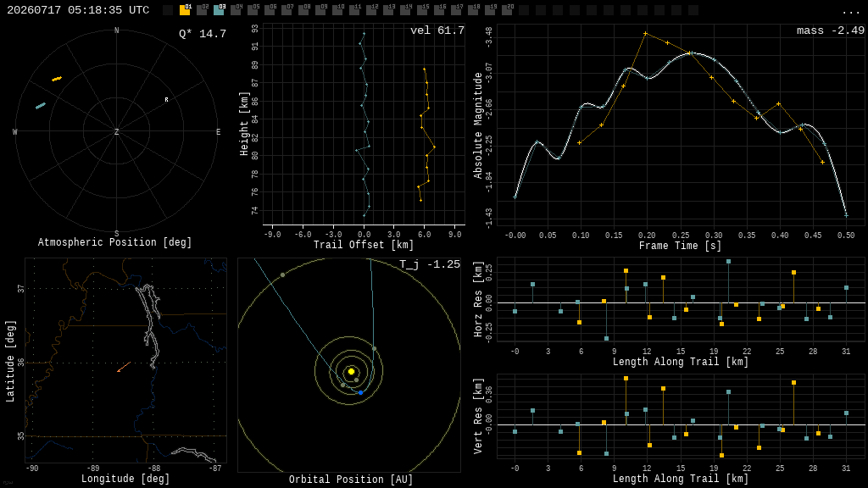Open the three-dot overflow menu
The image size is (868, 488).
[x=850, y=12]
